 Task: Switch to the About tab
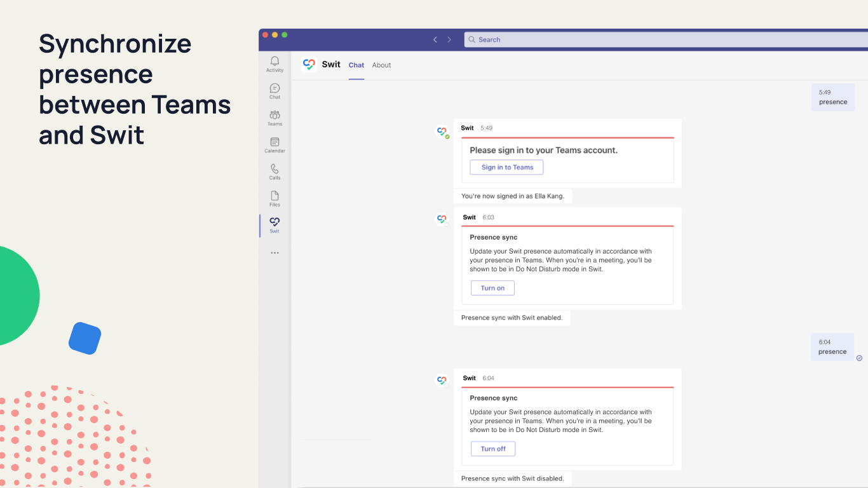382,65
